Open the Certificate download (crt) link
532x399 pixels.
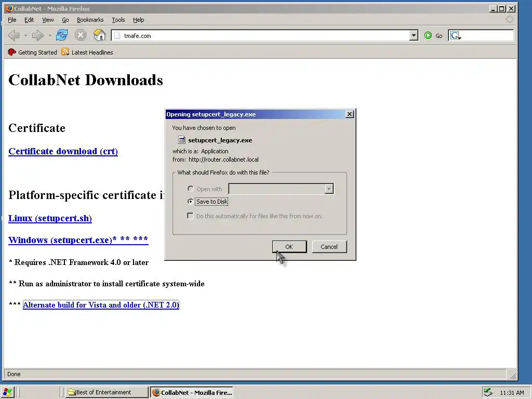tap(63, 151)
